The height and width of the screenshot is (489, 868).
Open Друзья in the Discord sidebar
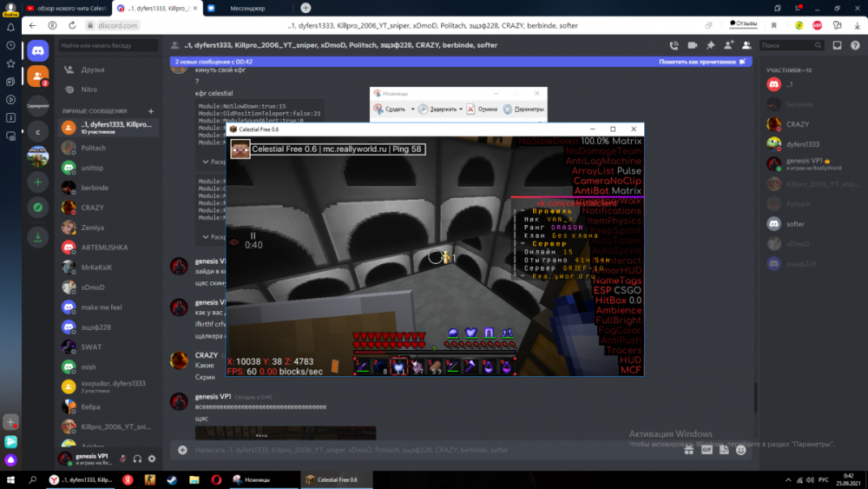(x=108, y=69)
